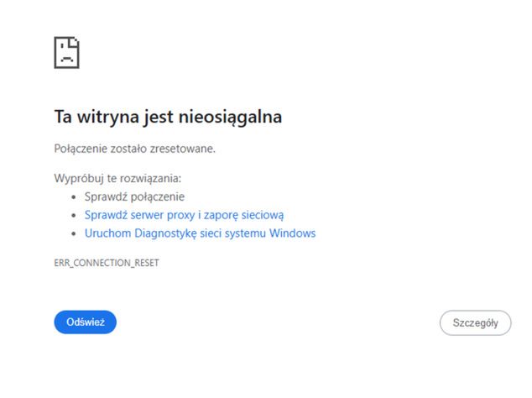Click the "Sprawdź połączenie" list item
Screen dimensions: 532x398
[134, 196]
